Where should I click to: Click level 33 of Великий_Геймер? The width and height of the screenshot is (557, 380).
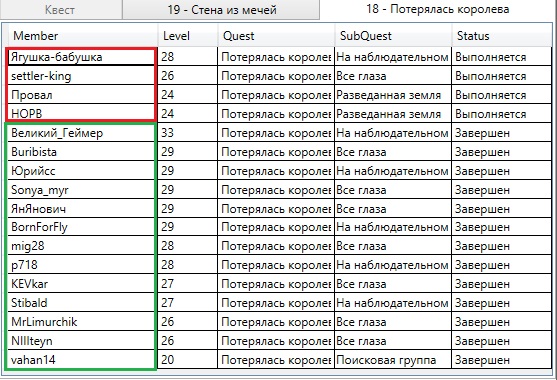187,133
